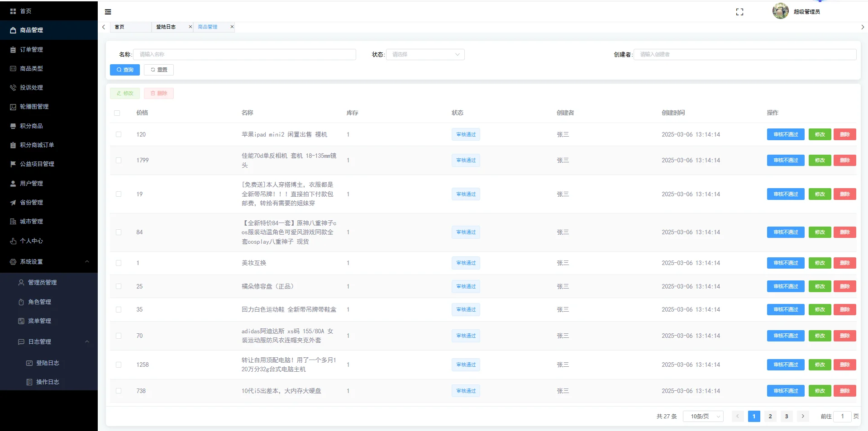868x431 pixels.
Task: Open the 10条/页 page size dropdown
Action: [x=702, y=416]
